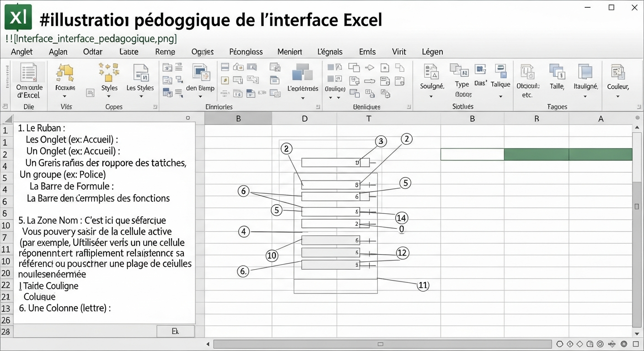Screen dimensions: 644x351
Task: Open the "Gopes" group dialog launcher
Action: 155,106
